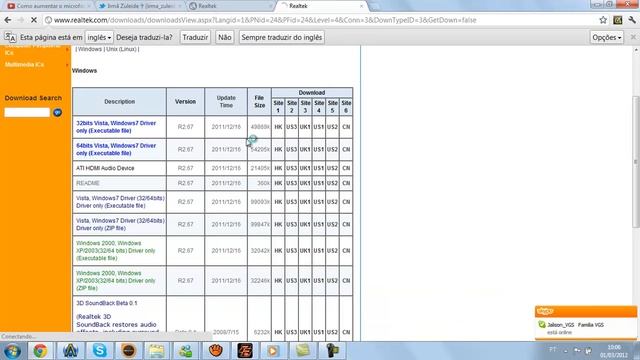The width and height of the screenshot is (640, 360).
Task: Click 'Sempre traduzir do inglês' button
Action: pyautogui.click(x=282, y=37)
